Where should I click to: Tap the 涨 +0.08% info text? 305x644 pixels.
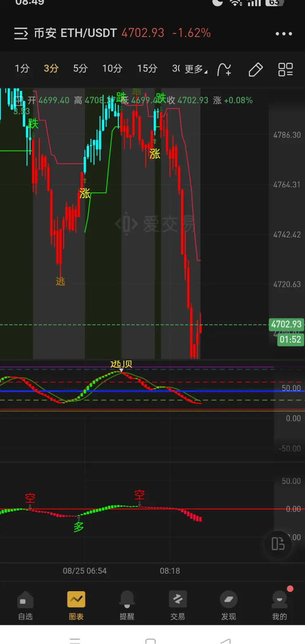coord(233,100)
